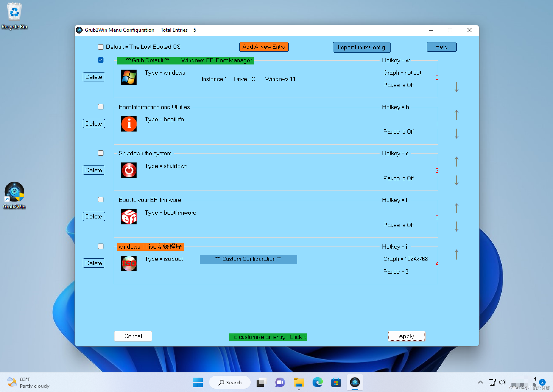Click the Hotkey = s label
Screen dimensions: 553x392
coord(395,153)
